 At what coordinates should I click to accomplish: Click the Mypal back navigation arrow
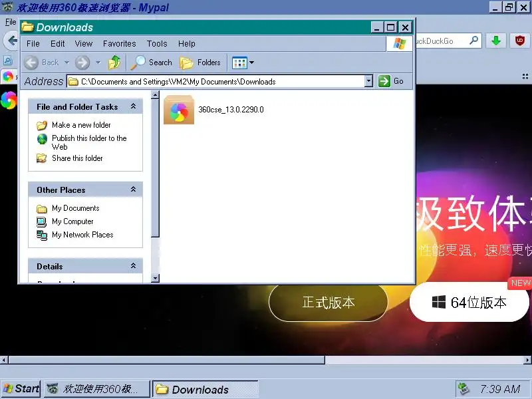pyautogui.click(x=11, y=41)
